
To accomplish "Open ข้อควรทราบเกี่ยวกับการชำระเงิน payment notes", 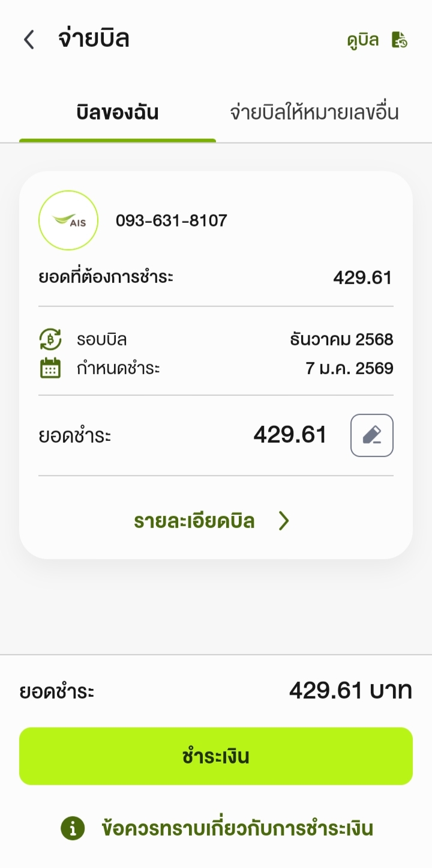I will (237, 829).
